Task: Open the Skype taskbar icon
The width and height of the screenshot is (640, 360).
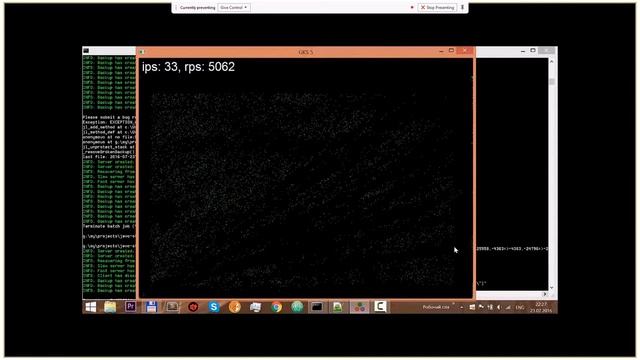Action: (x=214, y=307)
